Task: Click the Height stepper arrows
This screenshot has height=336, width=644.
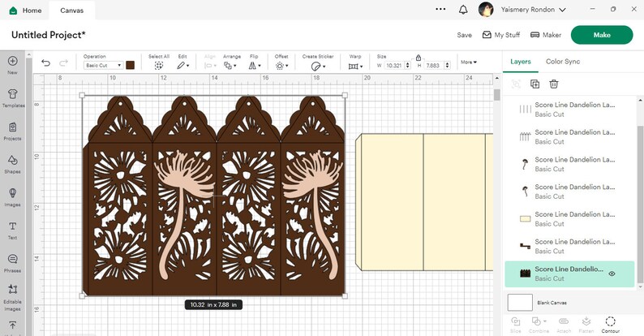Action: 447,65
